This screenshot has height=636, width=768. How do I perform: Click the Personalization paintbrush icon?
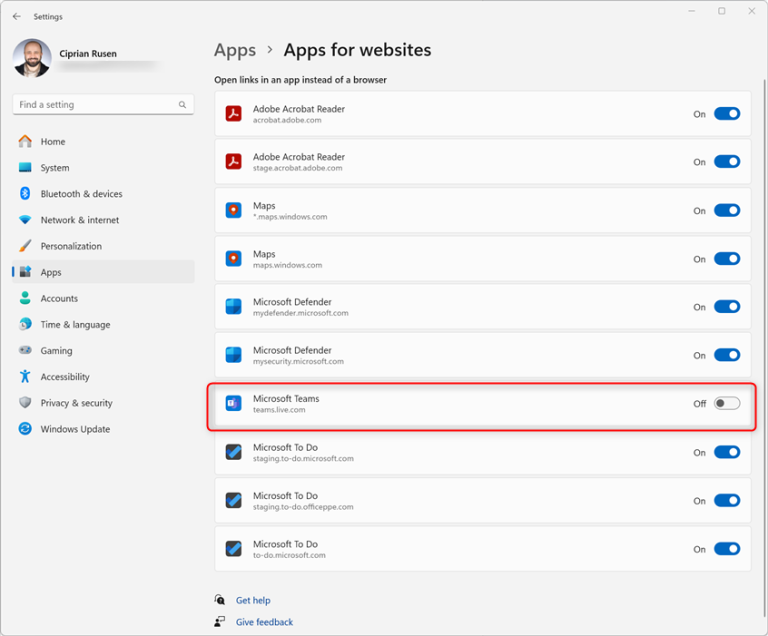(25, 245)
